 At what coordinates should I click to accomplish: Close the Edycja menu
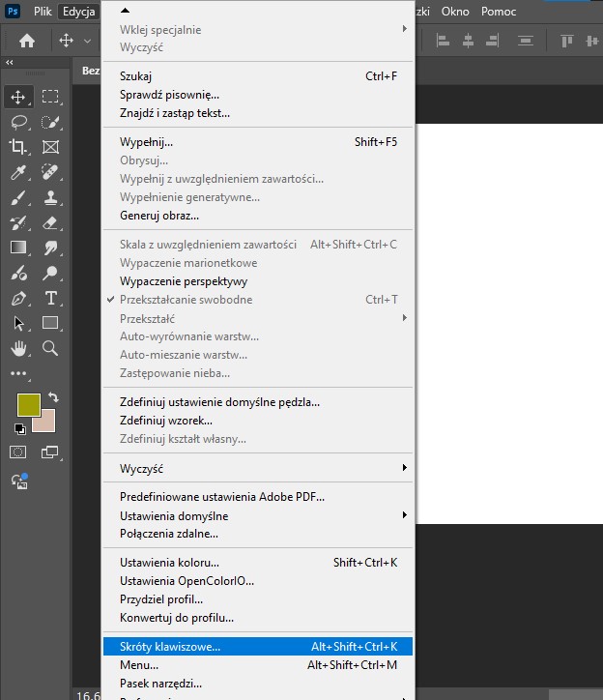tap(78, 12)
